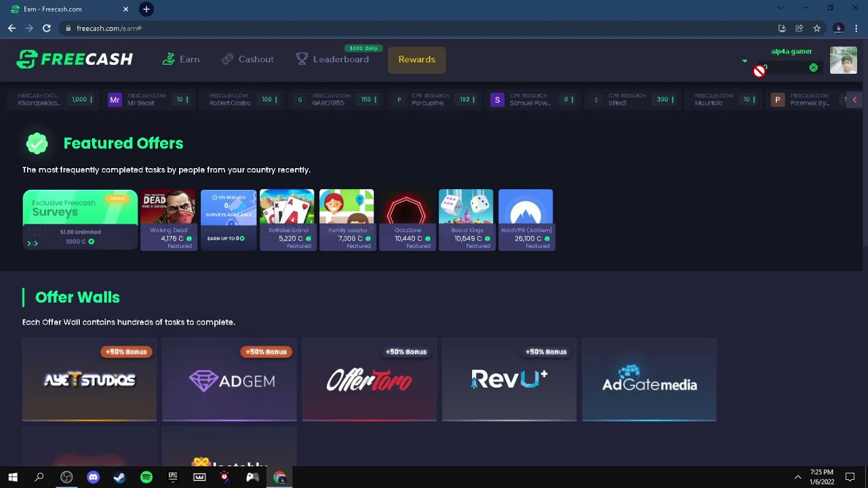Open the CPX Research surveys offer

pyautogui.click(x=229, y=220)
